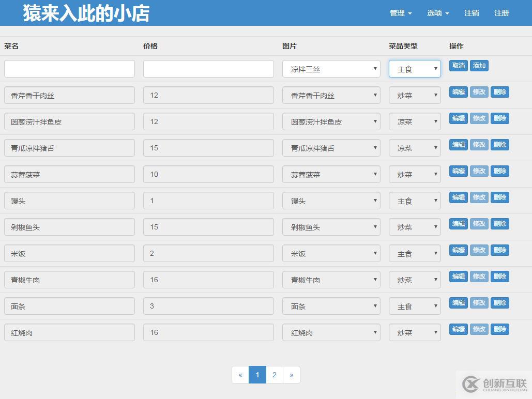This screenshot has height=399, width=532.
Task: Click 删除 for 蒜蓉菠菜 row
Action: [x=500, y=171]
